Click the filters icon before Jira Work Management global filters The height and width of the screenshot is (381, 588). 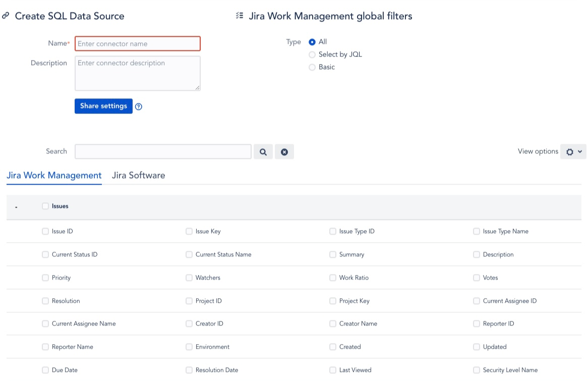pyautogui.click(x=239, y=16)
